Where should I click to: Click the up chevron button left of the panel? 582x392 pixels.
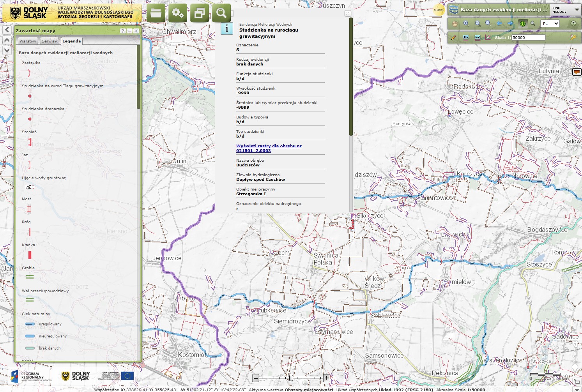point(7,40)
